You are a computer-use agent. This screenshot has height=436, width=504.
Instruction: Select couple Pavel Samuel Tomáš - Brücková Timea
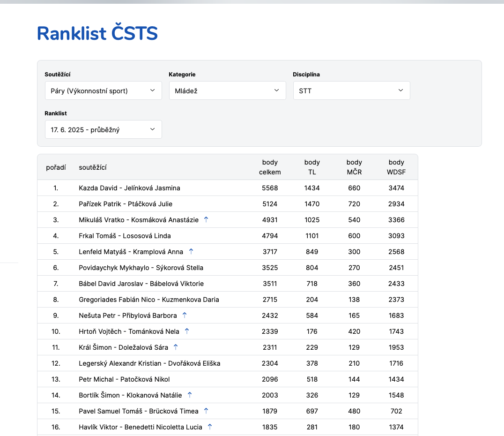click(139, 411)
